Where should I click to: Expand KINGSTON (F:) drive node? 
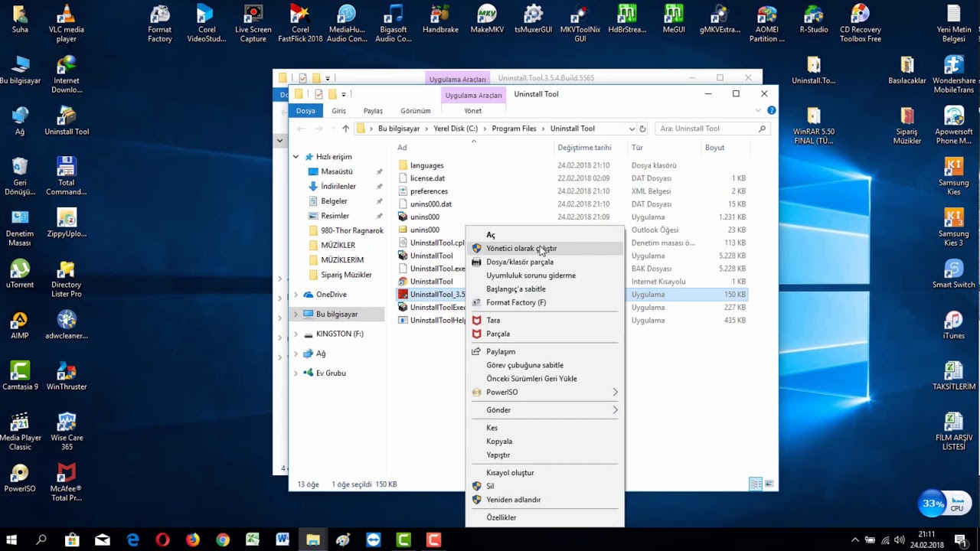pos(296,334)
